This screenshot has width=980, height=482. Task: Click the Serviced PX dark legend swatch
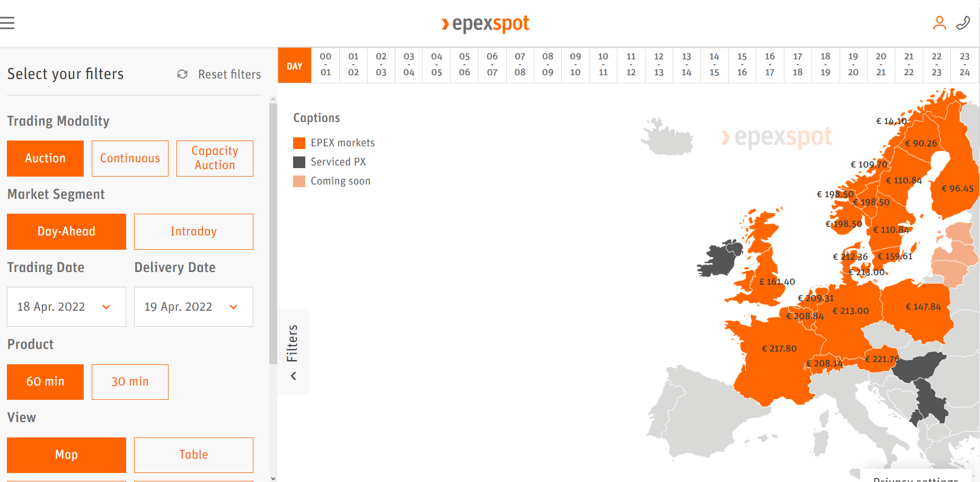click(x=299, y=162)
